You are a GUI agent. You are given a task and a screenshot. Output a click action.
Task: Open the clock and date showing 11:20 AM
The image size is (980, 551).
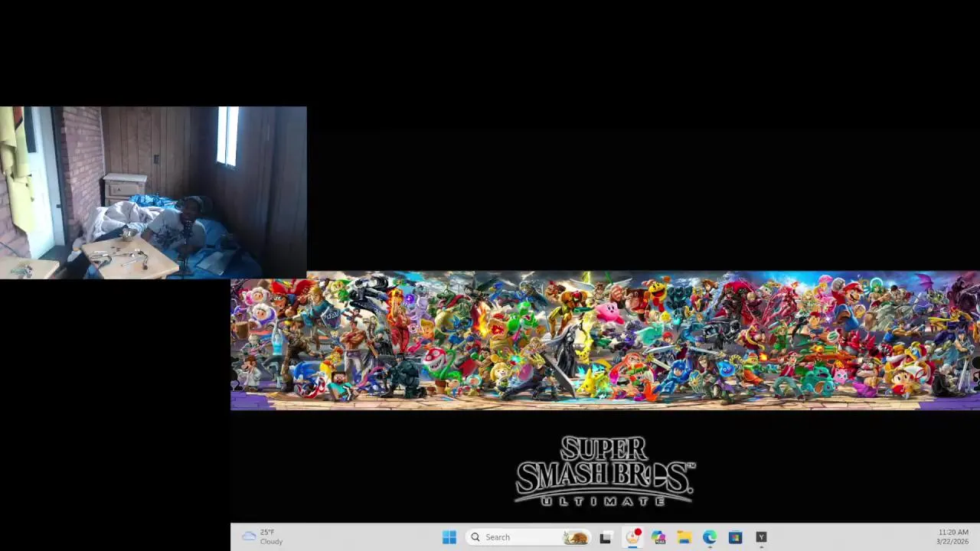coord(952,537)
